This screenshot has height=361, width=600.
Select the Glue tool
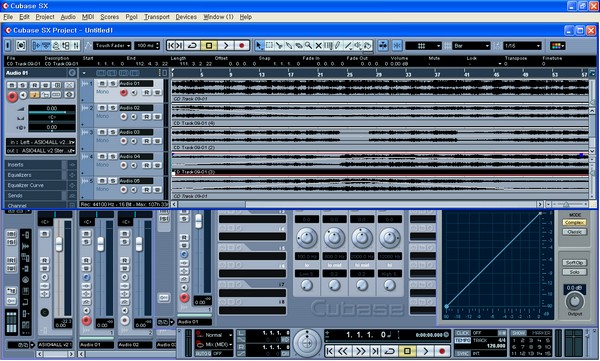click(x=289, y=46)
